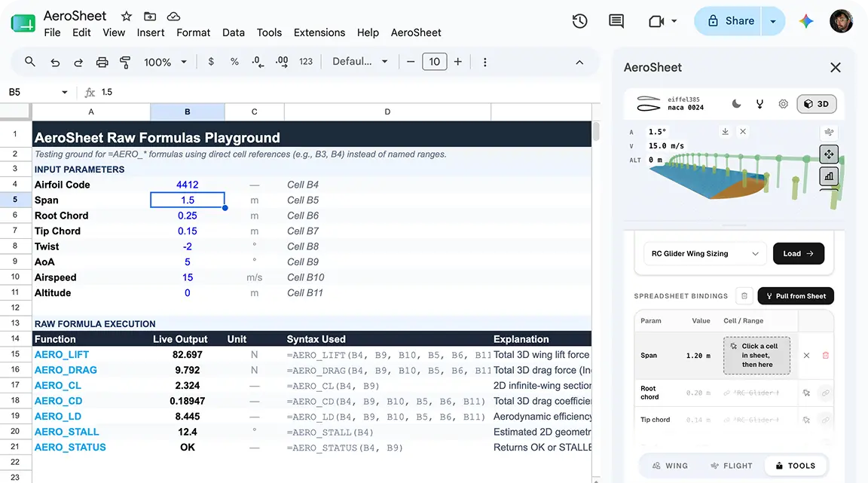Toggle dark mode moon icon
868x483 pixels.
[736, 103]
